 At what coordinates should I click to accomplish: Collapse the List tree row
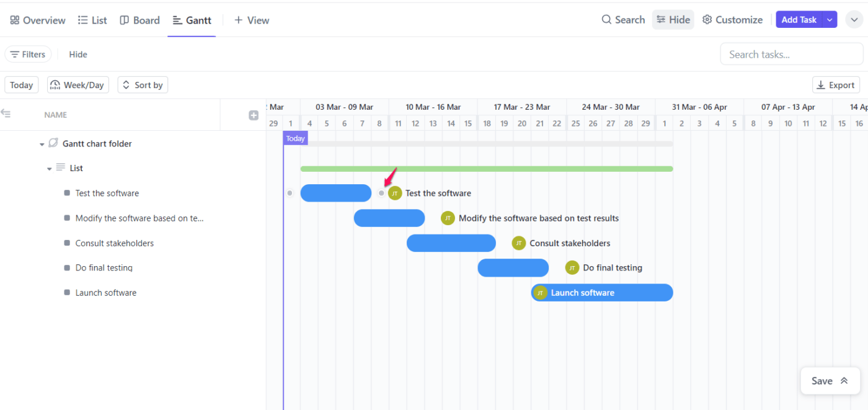point(49,169)
